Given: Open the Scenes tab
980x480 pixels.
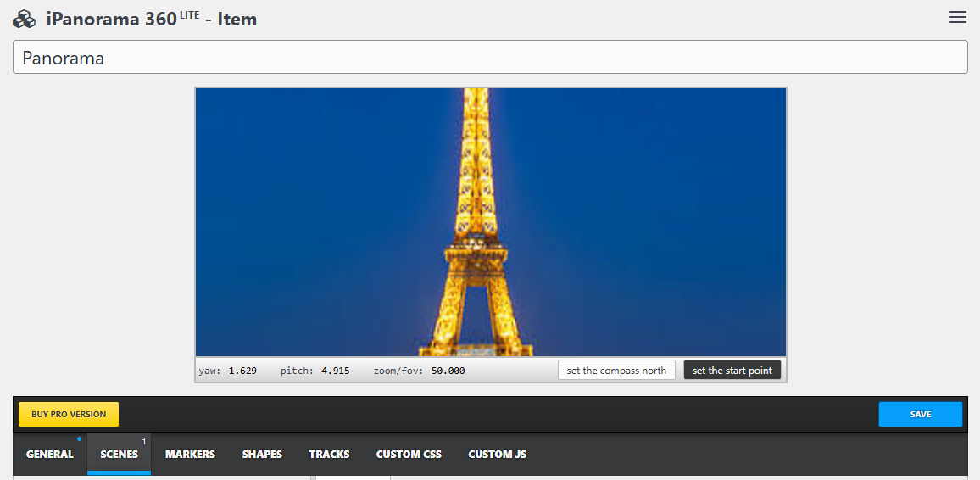Looking at the screenshot, I should [120, 455].
